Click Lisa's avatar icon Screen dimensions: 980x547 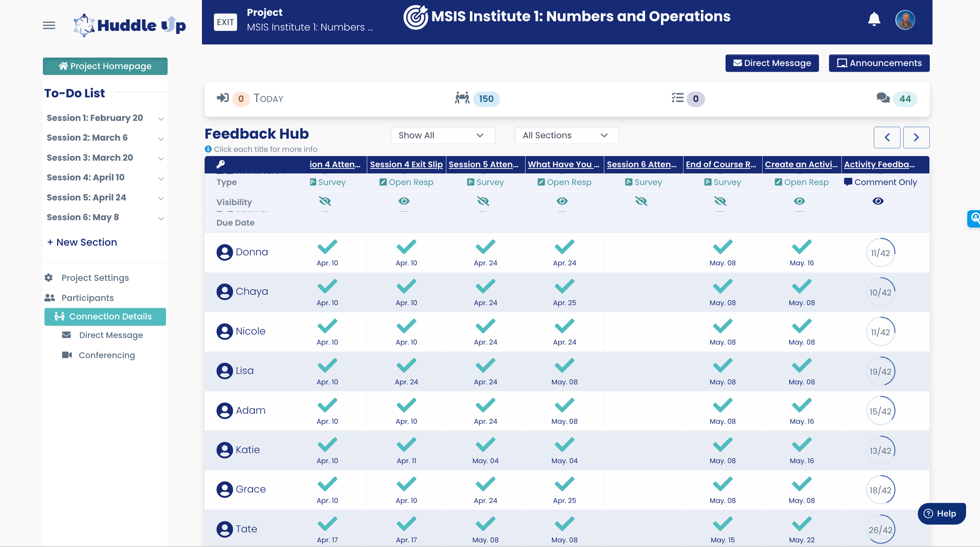click(x=225, y=371)
